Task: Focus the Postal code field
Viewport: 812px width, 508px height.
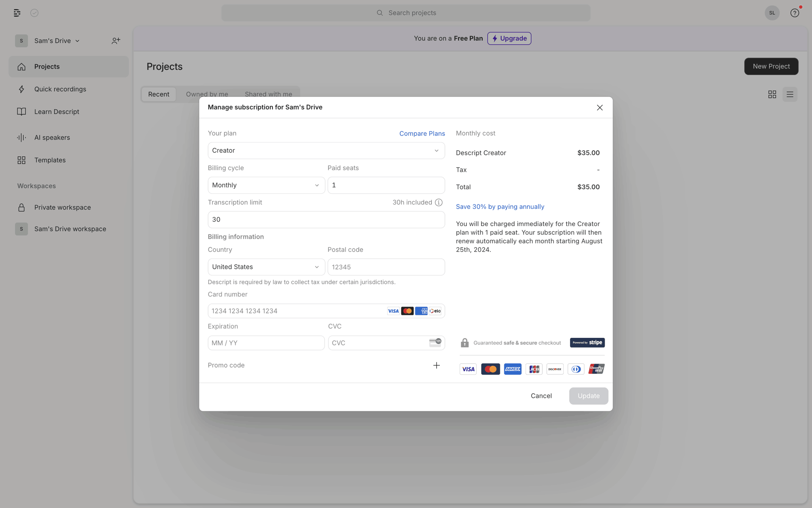Action: pyautogui.click(x=386, y=267)
